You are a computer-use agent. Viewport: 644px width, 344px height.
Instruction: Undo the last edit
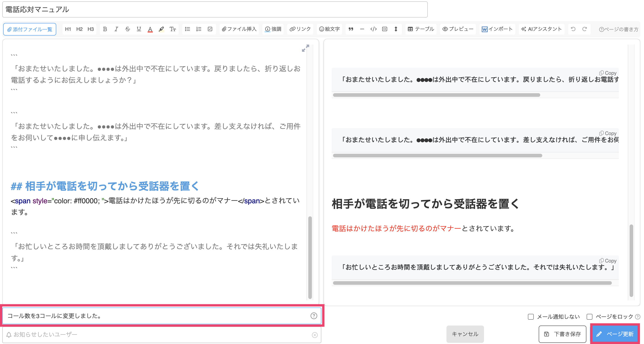(x=573, y=29)
